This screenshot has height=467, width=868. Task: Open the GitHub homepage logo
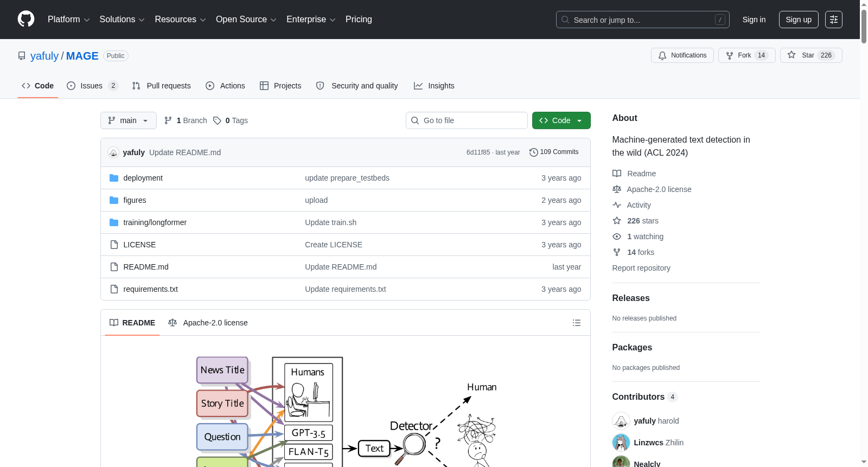26,19
